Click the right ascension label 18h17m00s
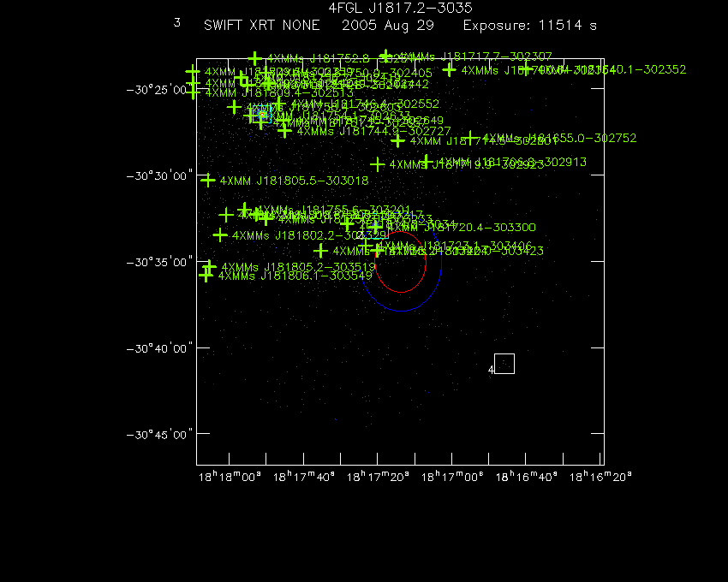This screenshot has width=728, height=582. click(x=452, y=477)
